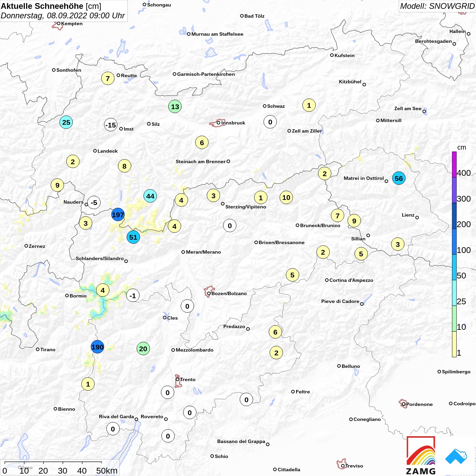Select the 20 cm marker near Mezzolombardo
This screenshot has width=476, height=476.
[143, 348]
